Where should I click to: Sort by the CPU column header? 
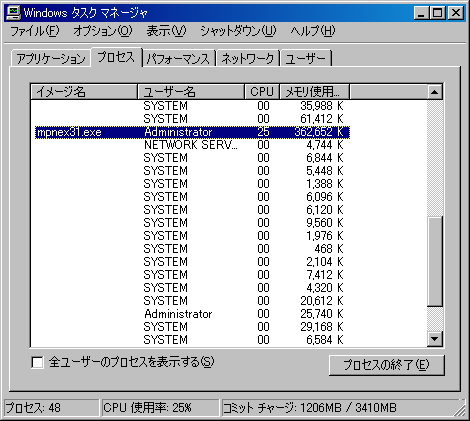262,92
